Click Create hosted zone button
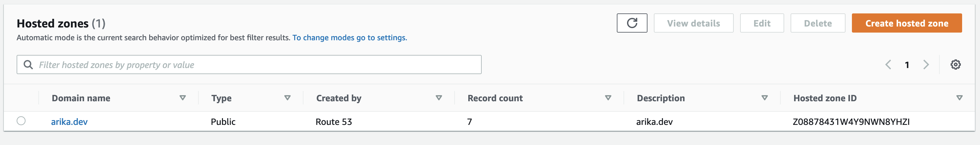Image resolution: width=980 pixels, height=145 pixels. pos(907,23)
